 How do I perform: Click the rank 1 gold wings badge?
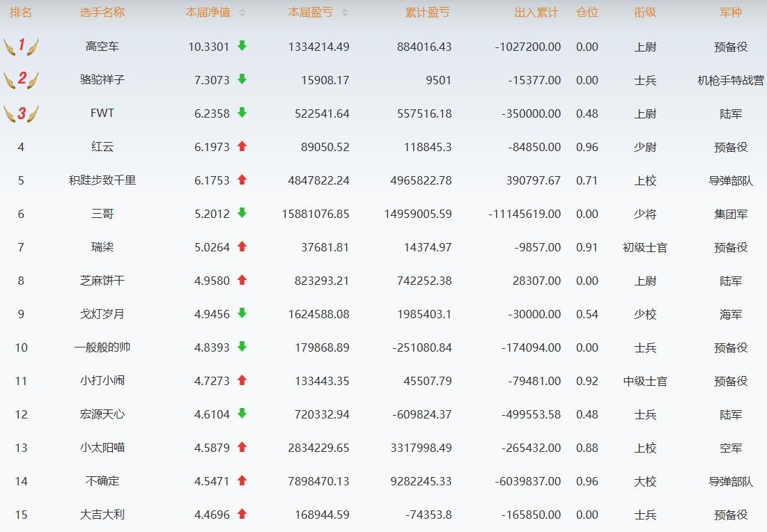pyautogui.click(x=21, y=47)
